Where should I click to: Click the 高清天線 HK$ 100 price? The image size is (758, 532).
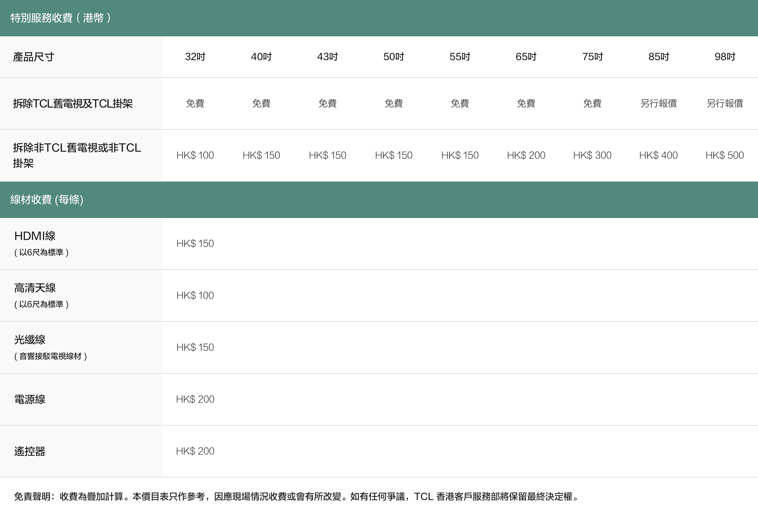click(x=195, y=296)
